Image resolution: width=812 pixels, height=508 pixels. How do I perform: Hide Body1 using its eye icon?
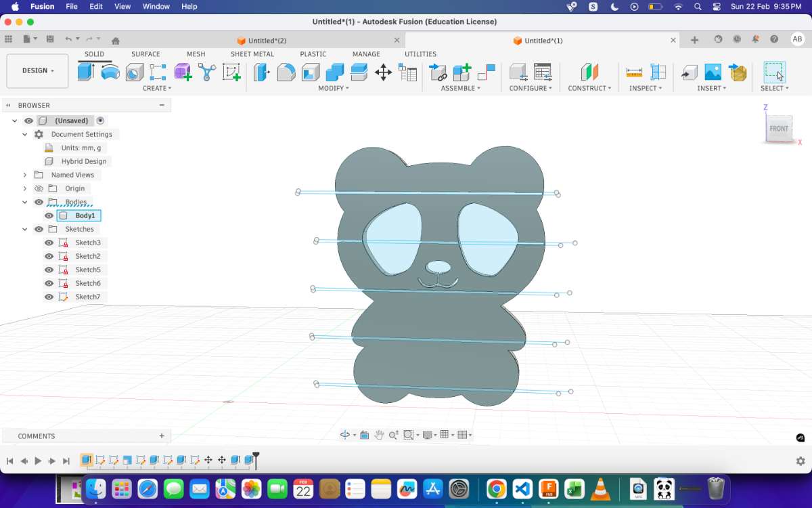click(49, 215)
